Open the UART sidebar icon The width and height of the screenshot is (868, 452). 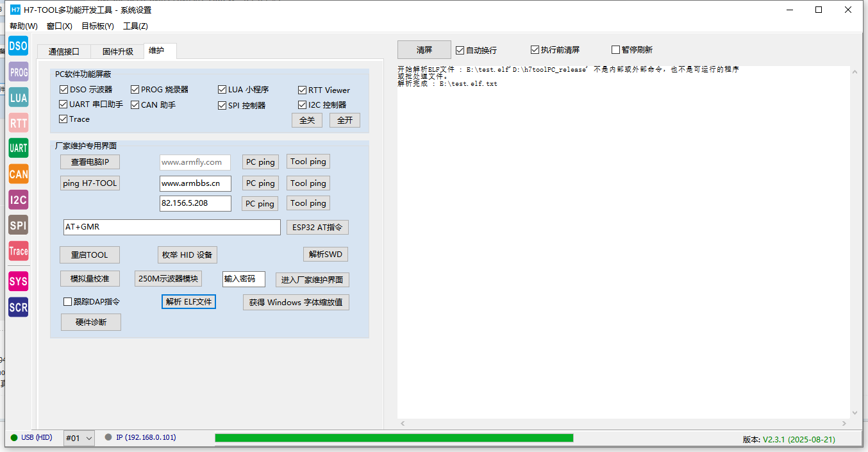pos(19,148)
